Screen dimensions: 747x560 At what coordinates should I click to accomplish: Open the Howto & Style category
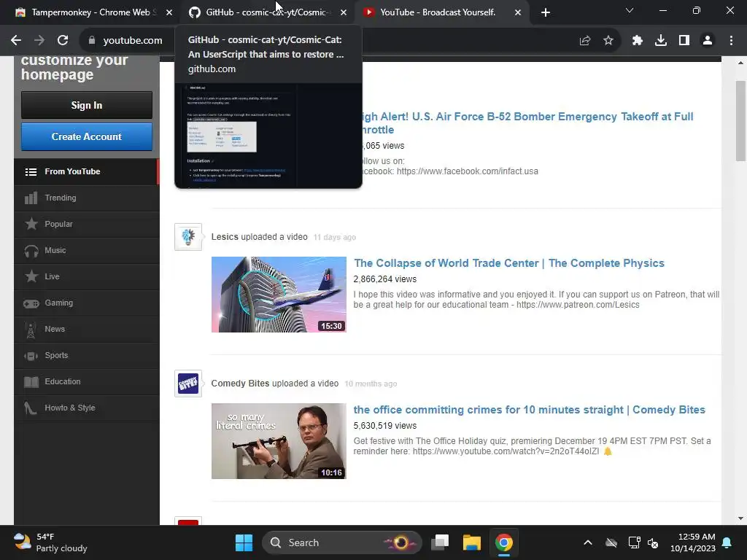click(87, 408)
